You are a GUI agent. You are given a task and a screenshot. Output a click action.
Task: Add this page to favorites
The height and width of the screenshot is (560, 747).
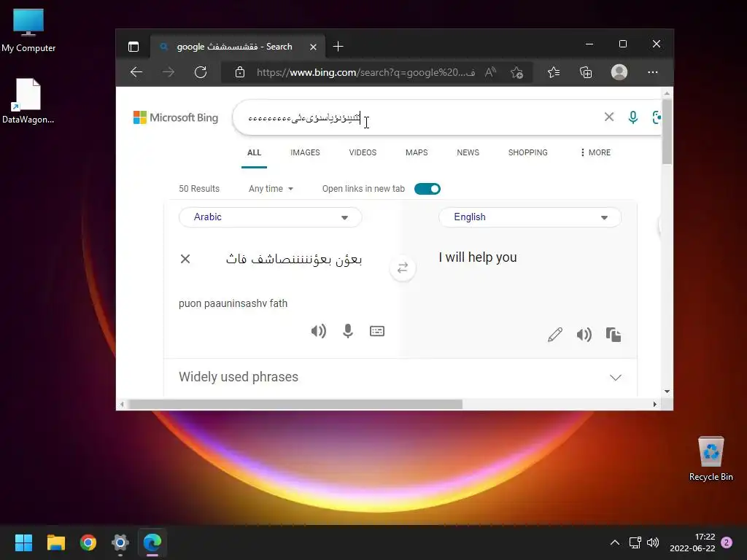(516, 72)
